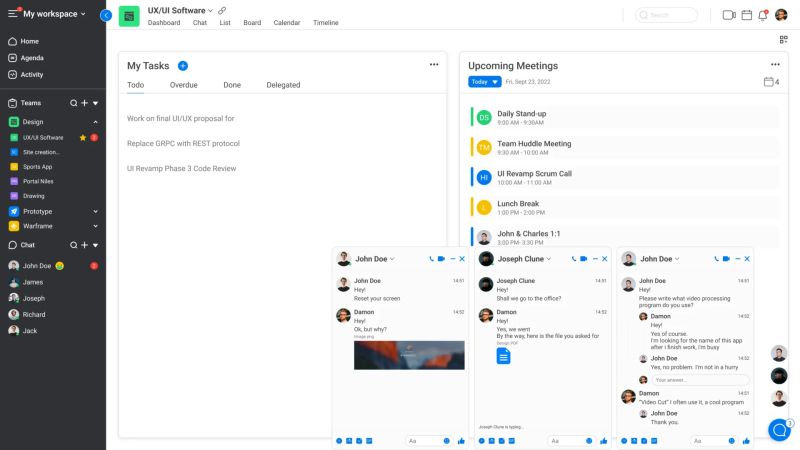Start a video meeting from the top bar camera icon

[729, 15]
